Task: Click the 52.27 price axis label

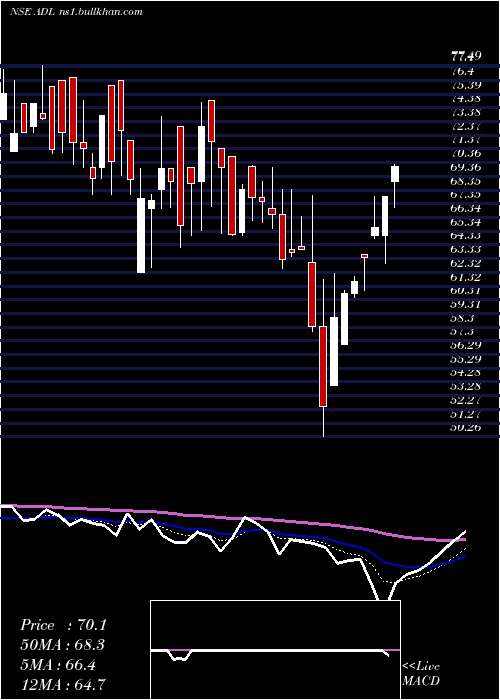Action: coord(466,400)
